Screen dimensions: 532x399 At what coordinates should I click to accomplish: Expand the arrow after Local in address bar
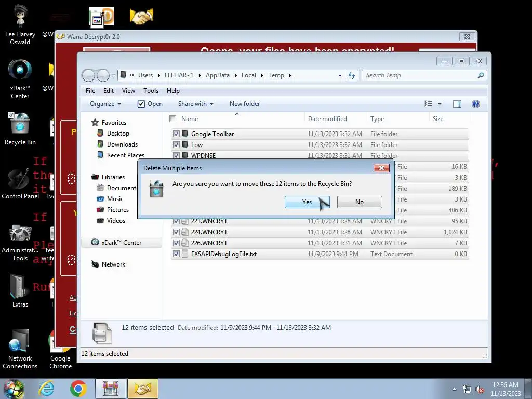pos(262,76)
